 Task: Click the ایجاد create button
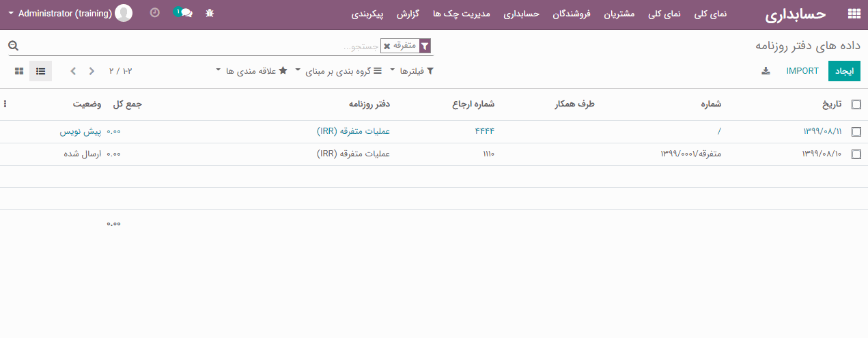tap(845, 71)
